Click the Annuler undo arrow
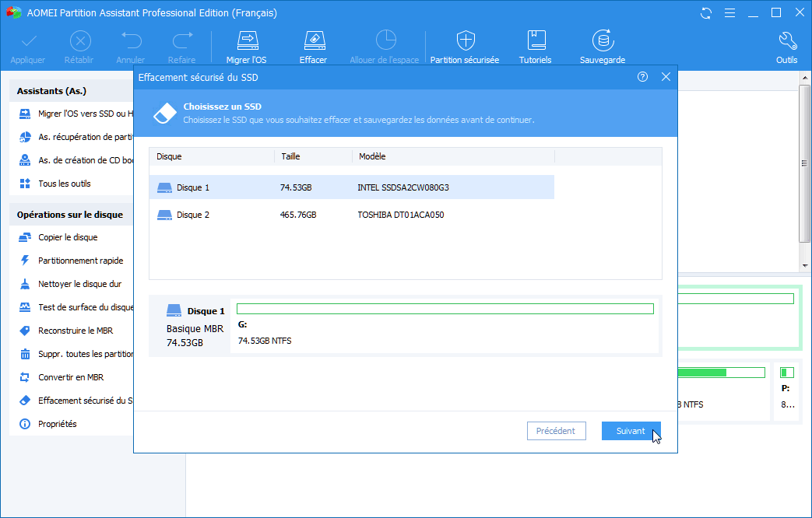Screen dimensions: 812x518 point(131,40)
